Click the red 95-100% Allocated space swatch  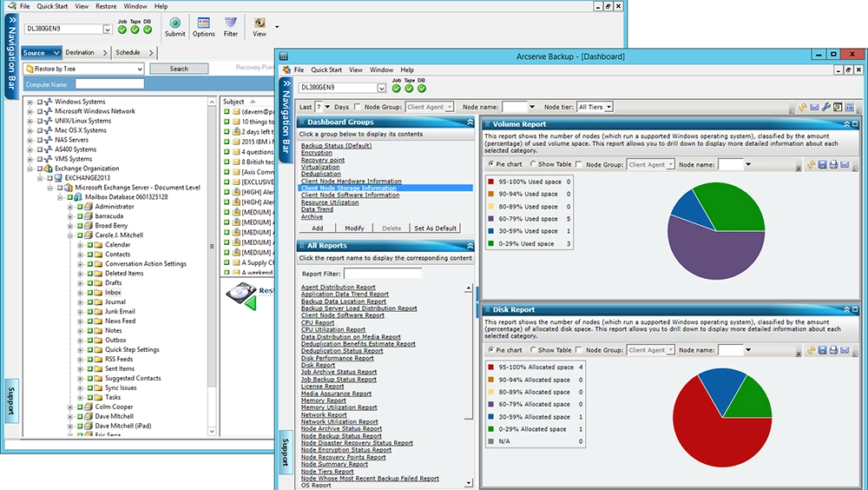[x=491, y=367]
